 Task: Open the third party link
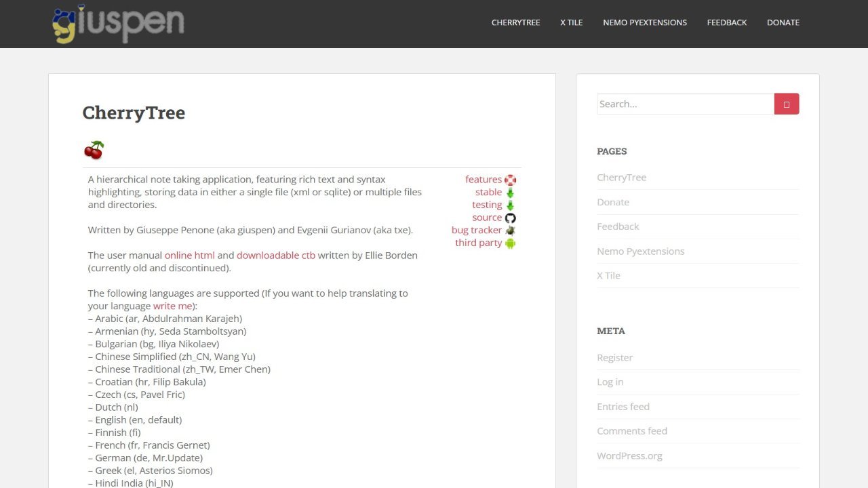click(479, 243)
